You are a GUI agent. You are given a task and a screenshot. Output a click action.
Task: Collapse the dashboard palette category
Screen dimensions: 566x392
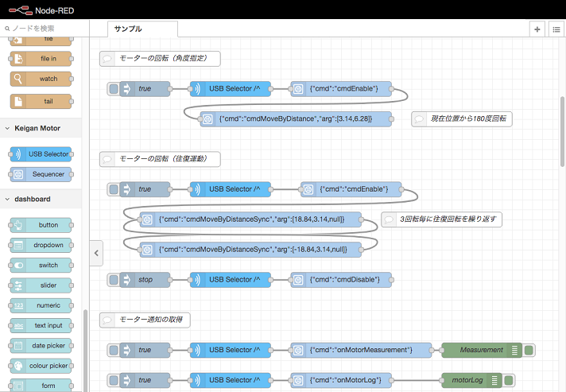click(x=41, y=200)
